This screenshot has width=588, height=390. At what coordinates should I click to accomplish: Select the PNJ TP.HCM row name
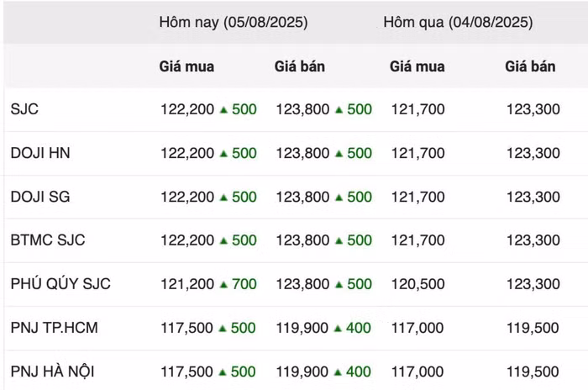[x=54, y=328]
